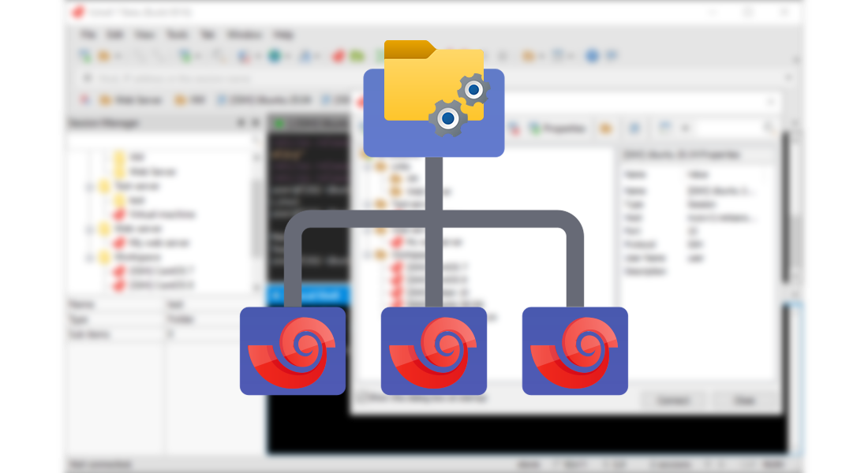Click the Properties button in the sessions dialog
This screenshot has width=868, height=473.
557,129
